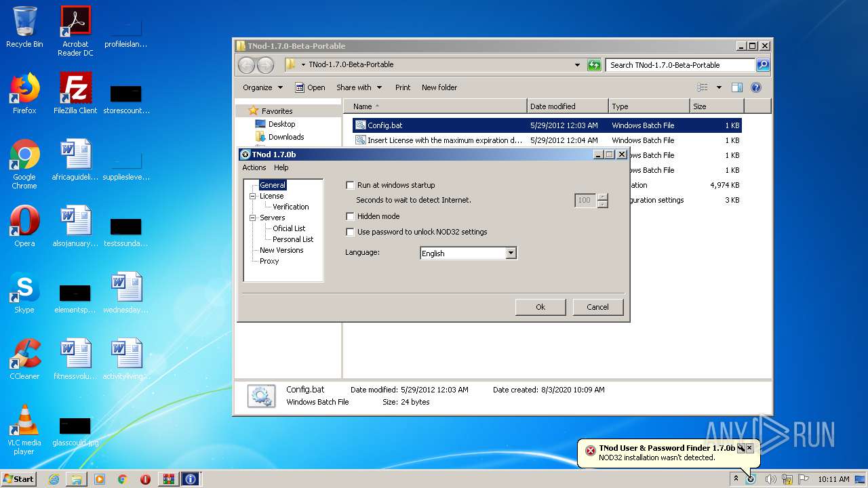868x488 pixels.
Task: Select Config.bat file in Explorer list
Action: pyautogui.click(x=547, y=125)
